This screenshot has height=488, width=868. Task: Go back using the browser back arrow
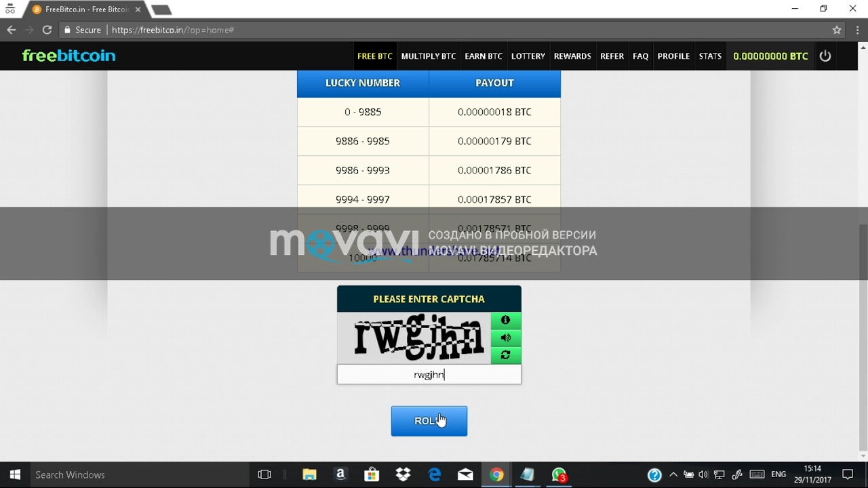pyautogui.click(x=11, y=30)
